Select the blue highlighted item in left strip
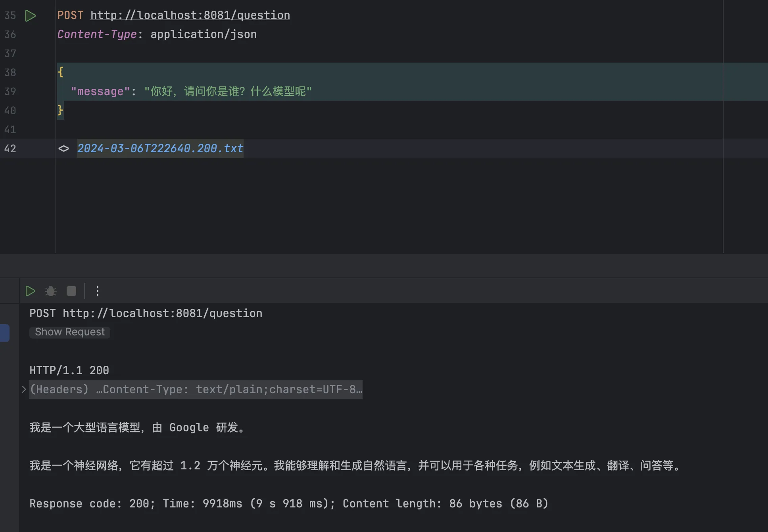 pos(5,333)
